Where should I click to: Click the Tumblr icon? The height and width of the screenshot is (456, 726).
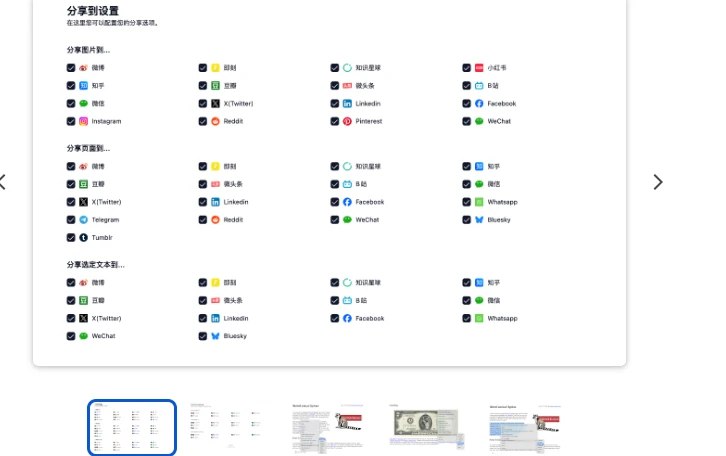coord(84,237)
